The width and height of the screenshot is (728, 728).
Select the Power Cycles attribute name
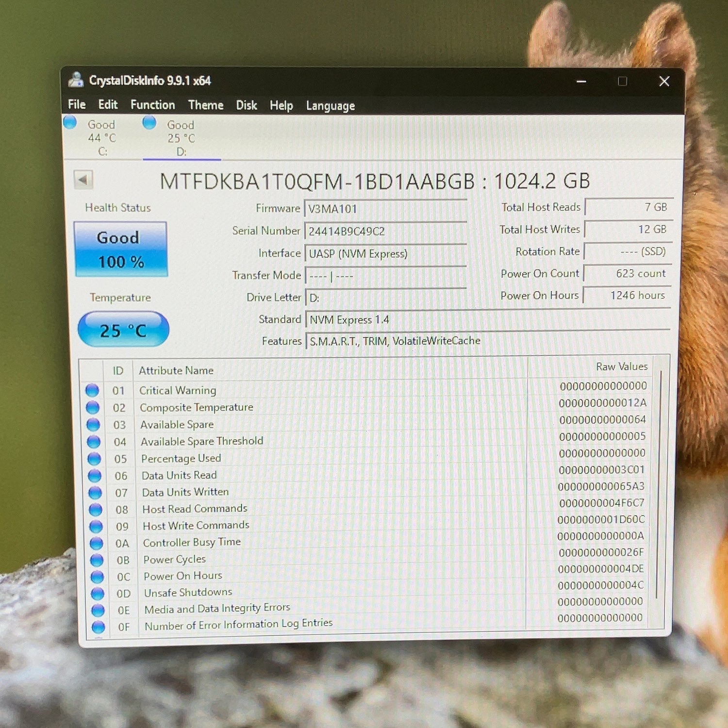[x=175, y=559]
